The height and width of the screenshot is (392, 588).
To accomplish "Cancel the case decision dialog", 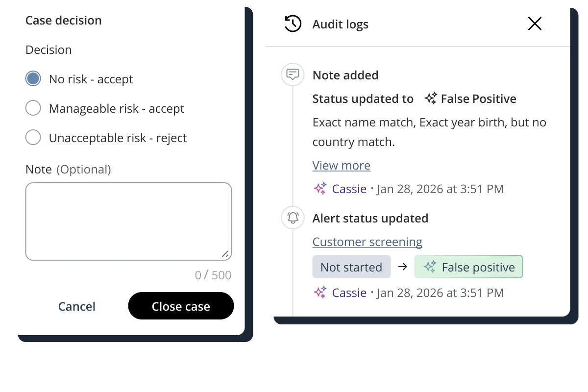I will point(77,306).
